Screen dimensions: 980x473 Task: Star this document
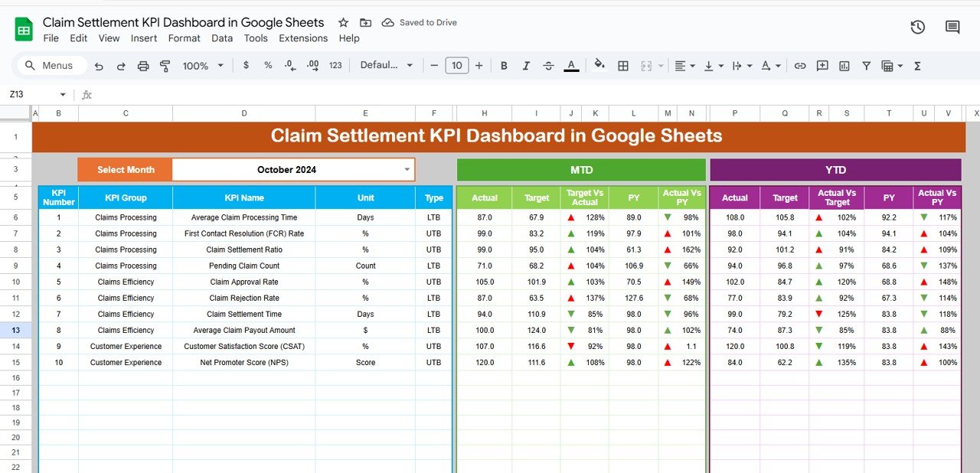[x=344, y=23]
